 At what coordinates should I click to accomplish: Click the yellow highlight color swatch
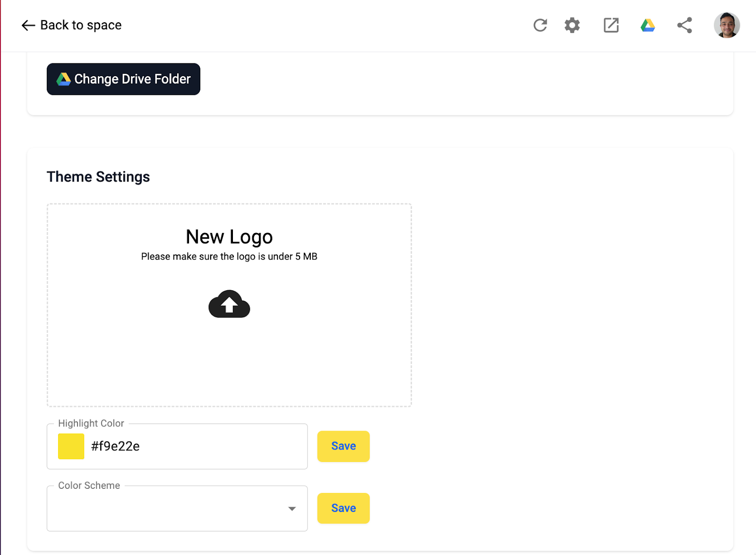pyautogui.click(x=71, y=446)
